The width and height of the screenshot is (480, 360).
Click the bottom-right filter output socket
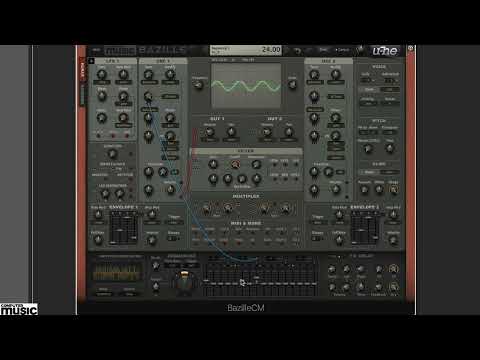pos(296,179)
